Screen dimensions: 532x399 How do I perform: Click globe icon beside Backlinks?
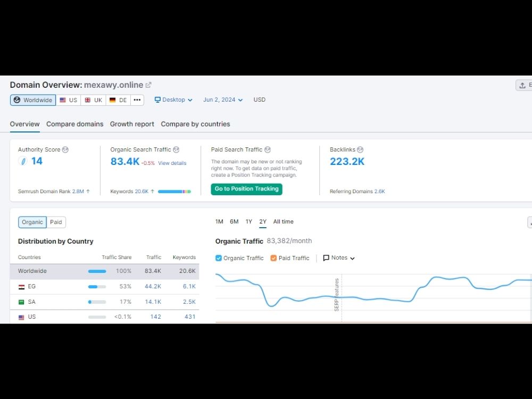(x=360, y=149)
